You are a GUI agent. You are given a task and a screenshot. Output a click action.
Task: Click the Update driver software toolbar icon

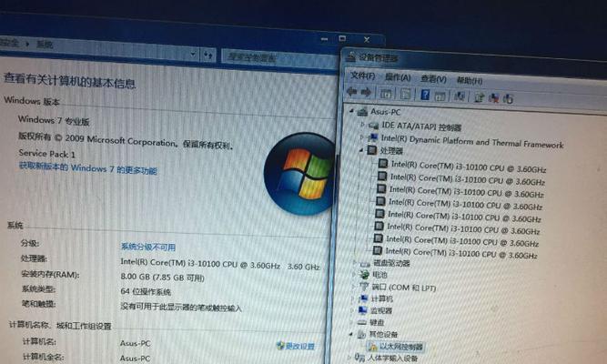(x=480, y=97)
